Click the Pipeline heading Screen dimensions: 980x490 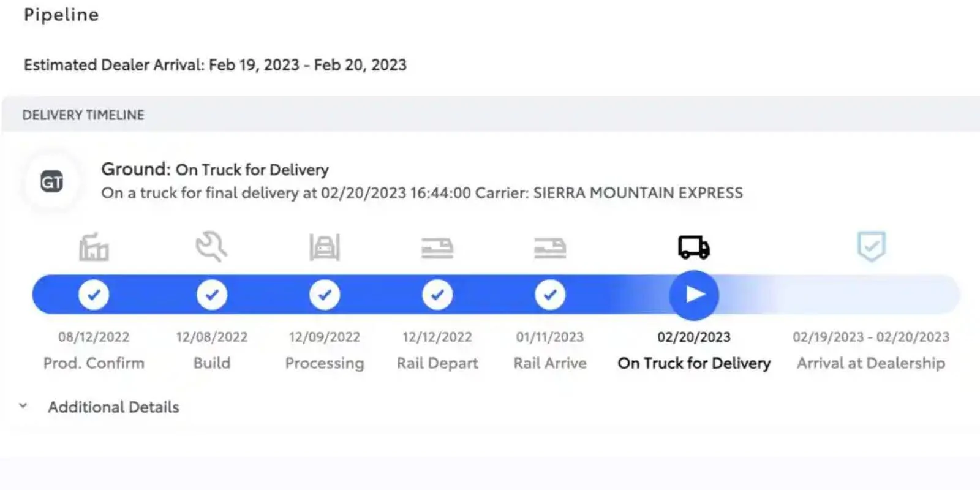[61, 15]
